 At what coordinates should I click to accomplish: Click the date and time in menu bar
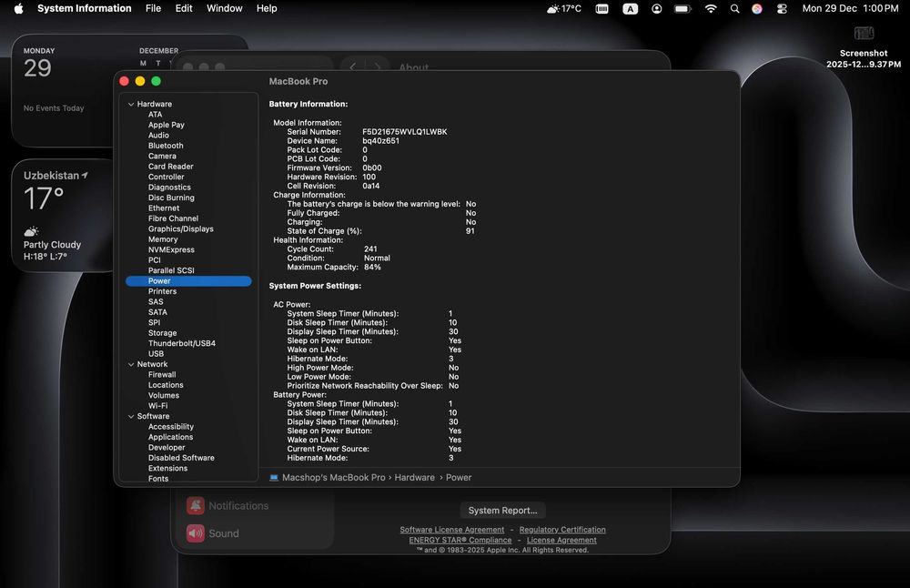coord(850,9)
